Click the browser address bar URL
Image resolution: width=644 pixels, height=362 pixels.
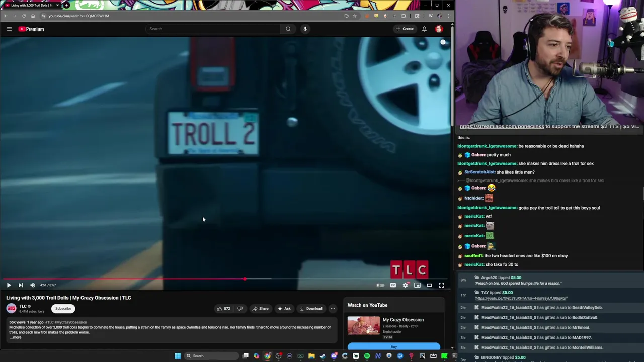[x=78, y=16]
